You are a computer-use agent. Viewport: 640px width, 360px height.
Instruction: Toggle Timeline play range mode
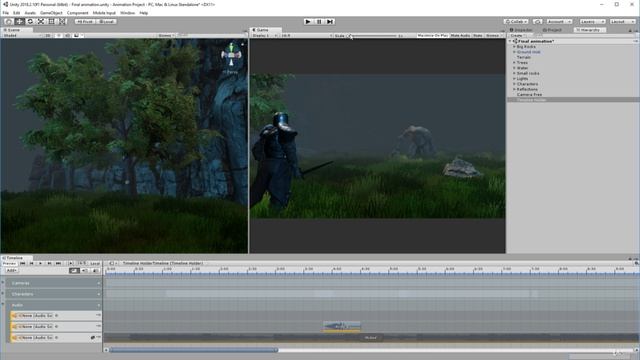coord(71,263)
